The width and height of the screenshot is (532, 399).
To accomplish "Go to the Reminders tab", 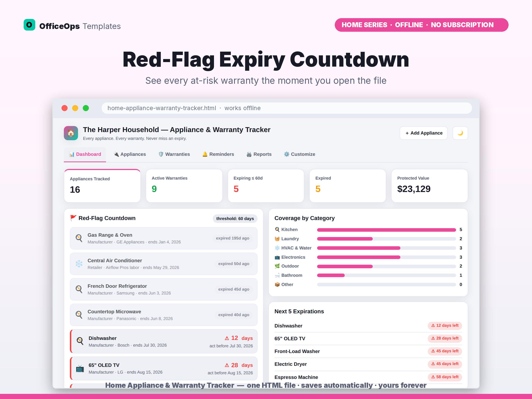I will point(218,154).
